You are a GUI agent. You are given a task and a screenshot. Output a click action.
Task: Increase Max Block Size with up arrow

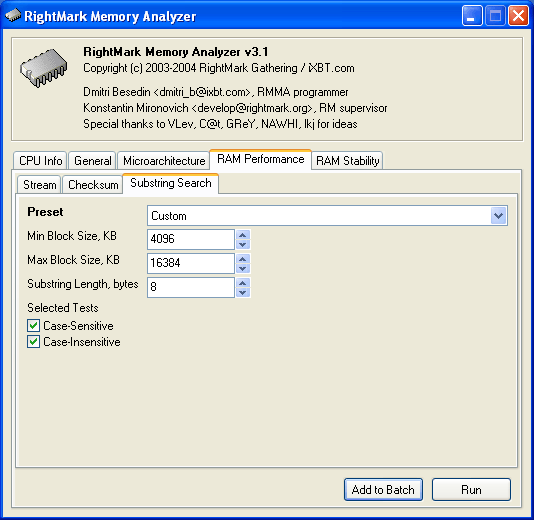243,259
